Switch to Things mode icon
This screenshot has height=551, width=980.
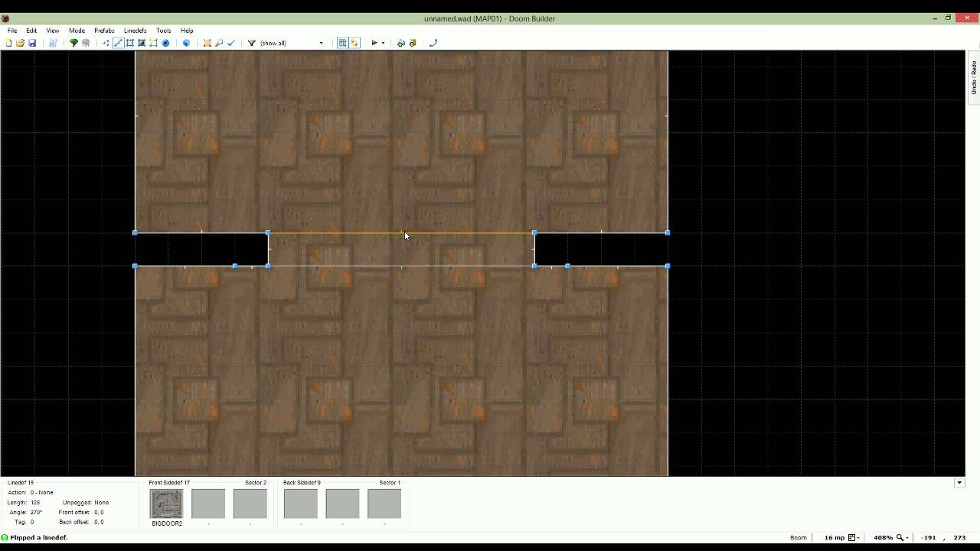coord(153,43)
